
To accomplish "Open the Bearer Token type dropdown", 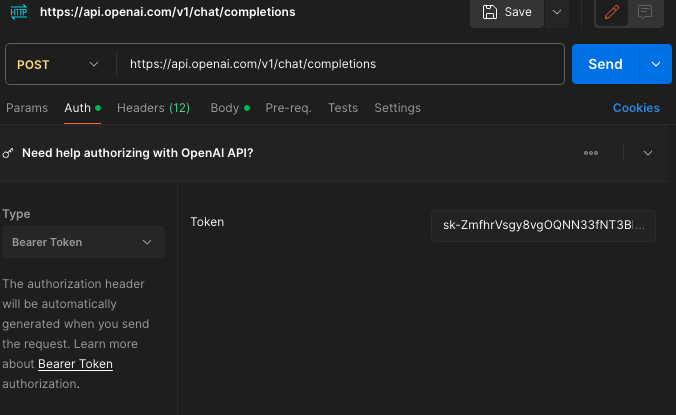I will coord(83,242).
